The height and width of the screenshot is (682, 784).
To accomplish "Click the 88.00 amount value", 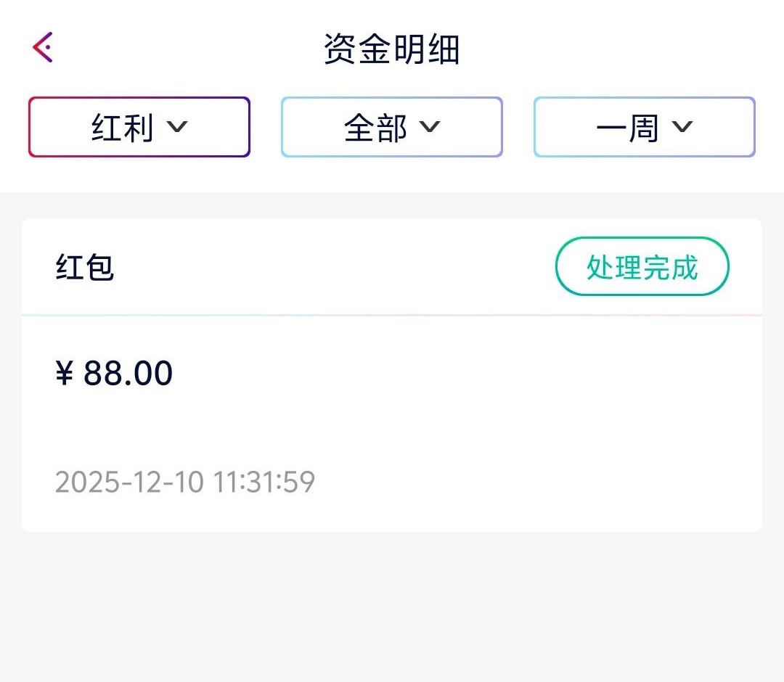I will tap(128, 374).
